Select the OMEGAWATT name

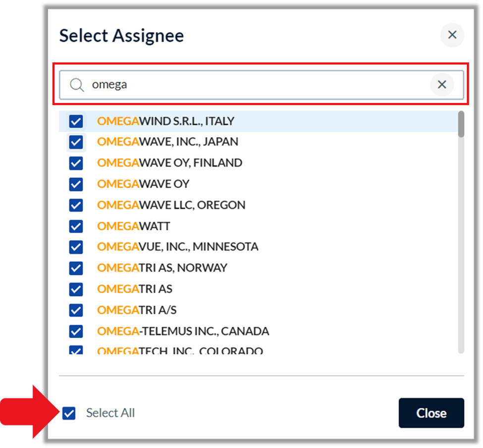pos(133,226)
